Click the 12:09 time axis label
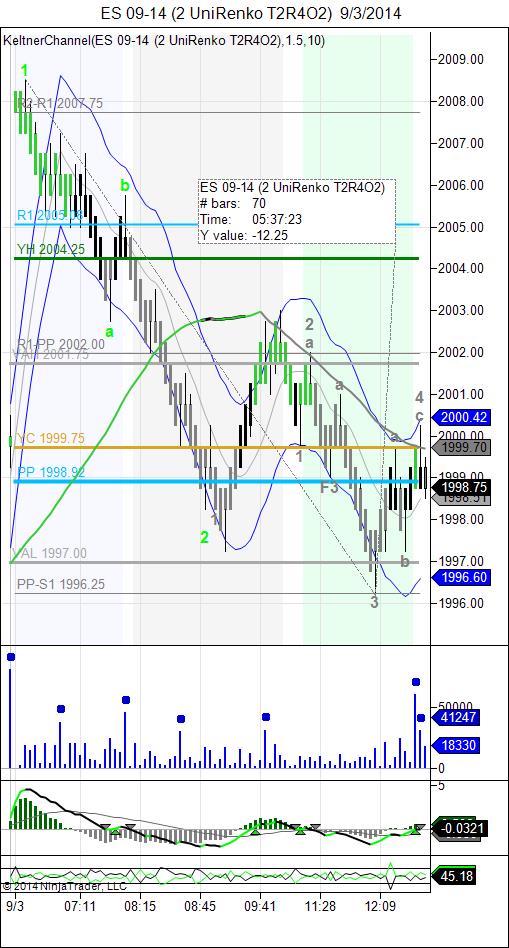This screenshot has height=948, width=509. click(x=380, y=906)
